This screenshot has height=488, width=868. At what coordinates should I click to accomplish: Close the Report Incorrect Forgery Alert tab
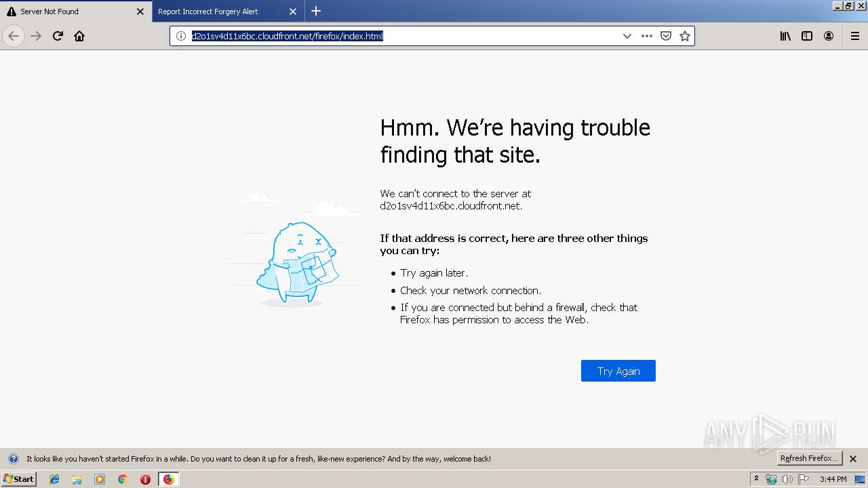pyautogui.click(x=293, y=12)
